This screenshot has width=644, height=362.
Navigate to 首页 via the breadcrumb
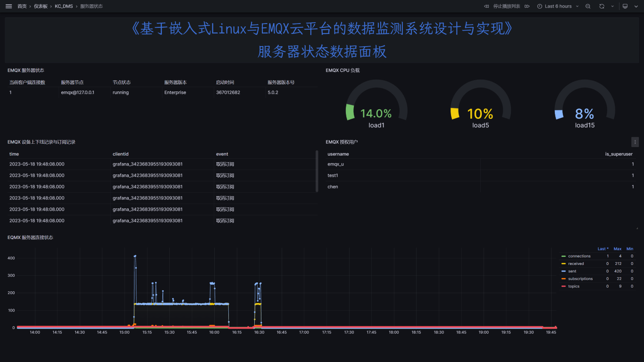22,6
